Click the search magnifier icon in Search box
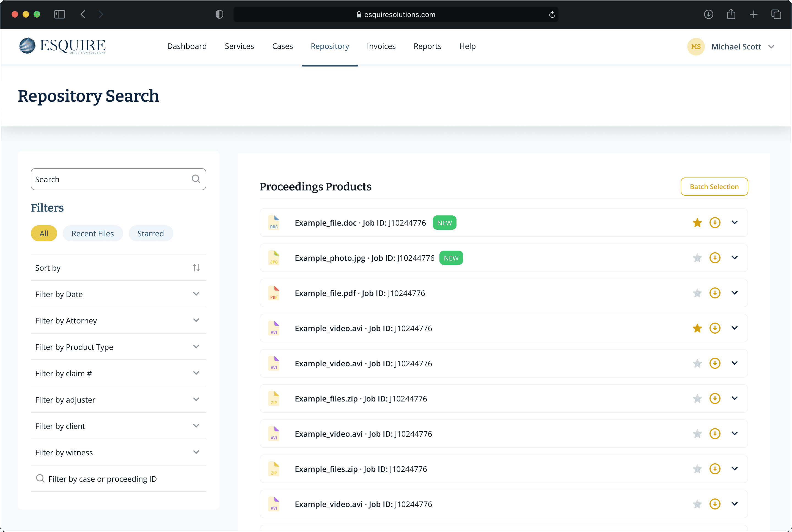792x532 pixels. 196,179
